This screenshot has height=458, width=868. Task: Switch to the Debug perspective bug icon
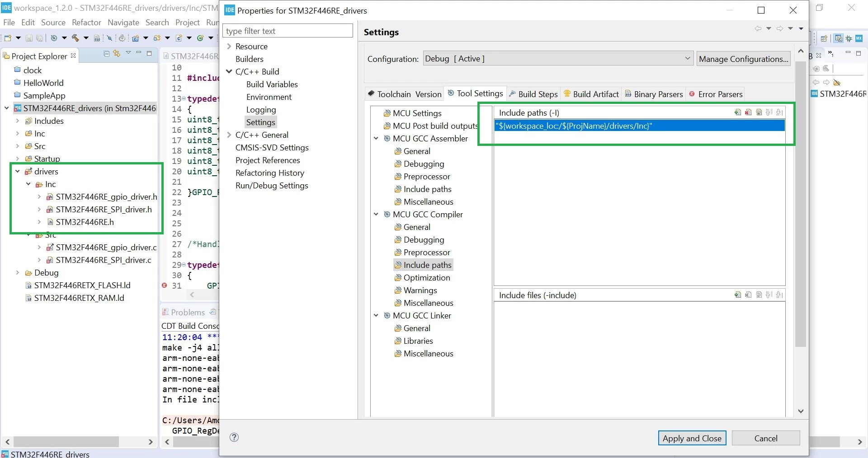[849, 38]
